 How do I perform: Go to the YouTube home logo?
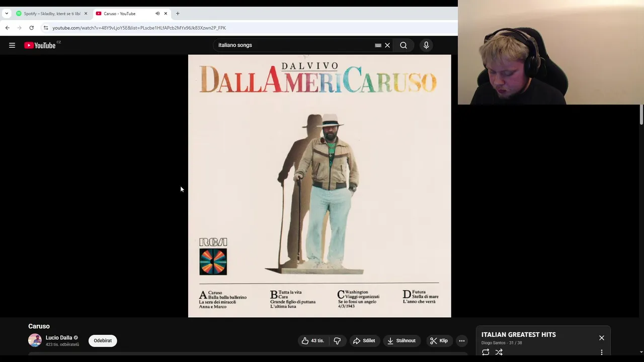coord(40,45)
